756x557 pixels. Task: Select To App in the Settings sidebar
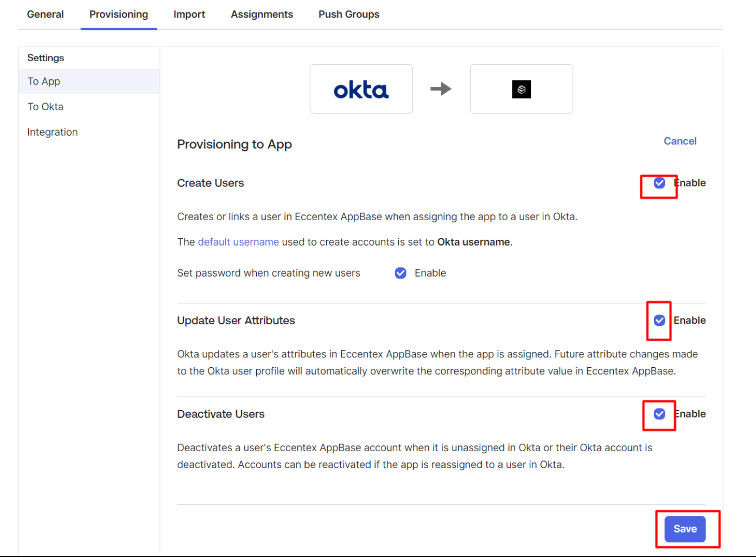coord(90,81)
